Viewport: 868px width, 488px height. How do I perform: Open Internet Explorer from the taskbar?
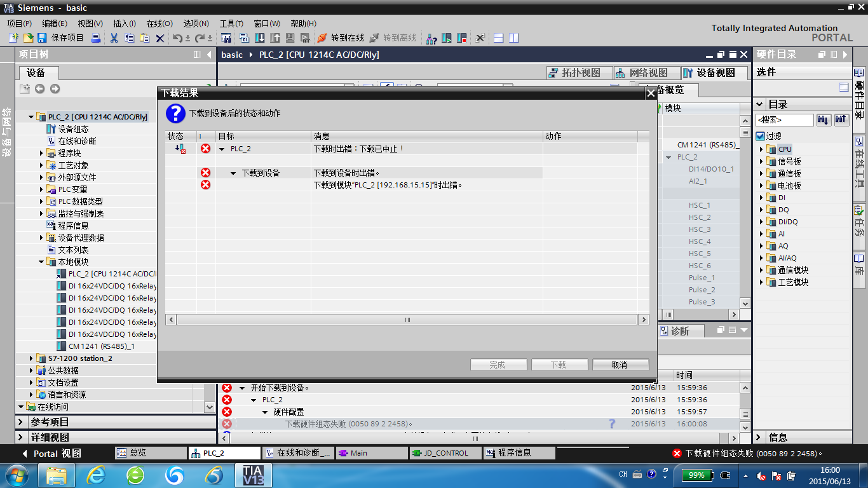(x=96, y=475)
